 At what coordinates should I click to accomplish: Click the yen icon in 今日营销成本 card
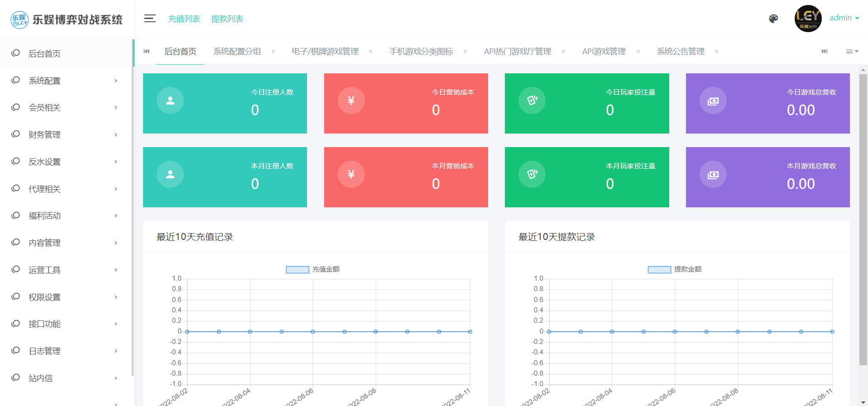[x=351, y=100]
